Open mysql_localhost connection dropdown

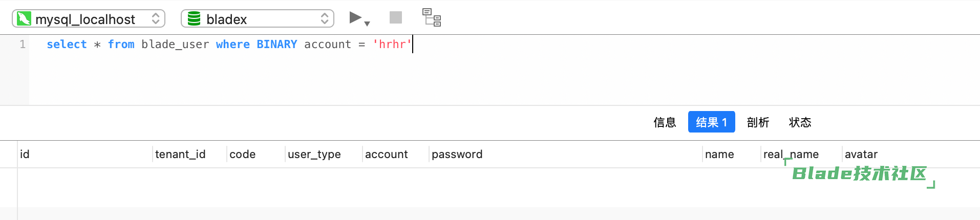[89, 19]
